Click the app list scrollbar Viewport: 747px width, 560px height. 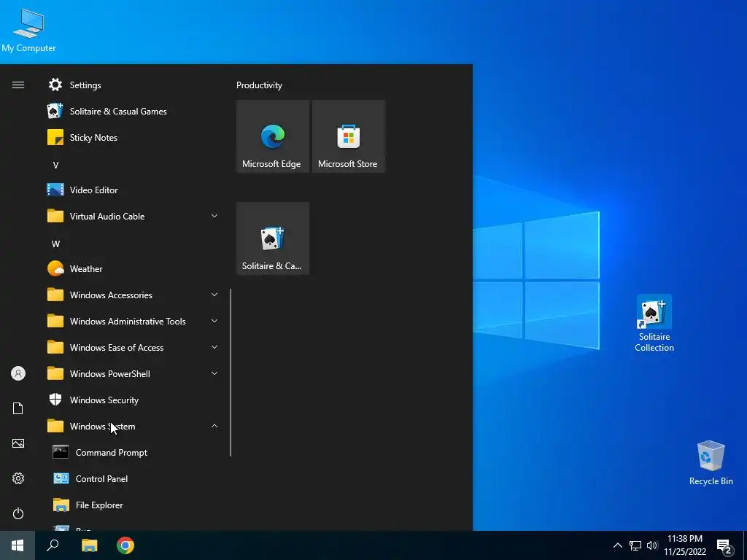point(231,373)
